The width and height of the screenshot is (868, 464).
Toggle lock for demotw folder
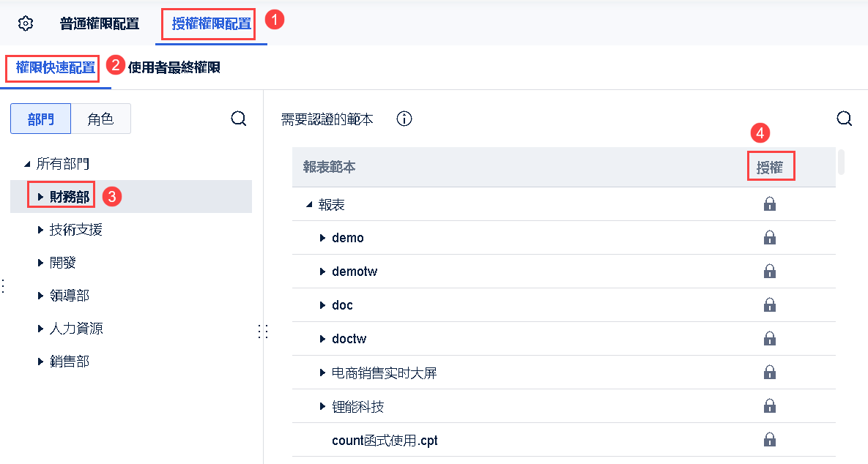(770, 272)
